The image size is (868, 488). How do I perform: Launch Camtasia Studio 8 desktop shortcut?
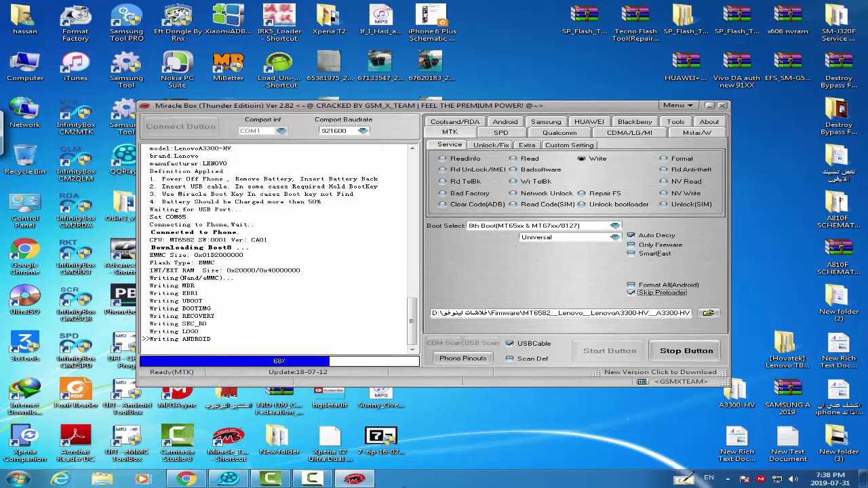pyautogui.click(x=177, y=445)
